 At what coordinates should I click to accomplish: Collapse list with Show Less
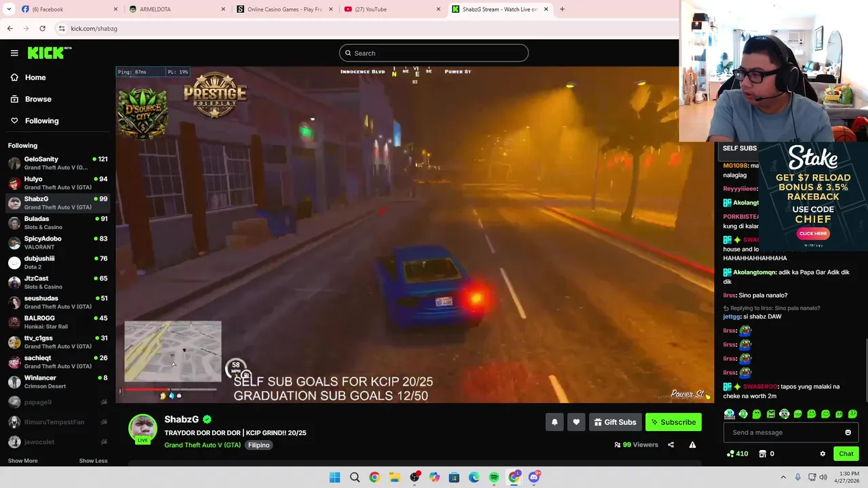pyautogui.click(x=93, y=461)
